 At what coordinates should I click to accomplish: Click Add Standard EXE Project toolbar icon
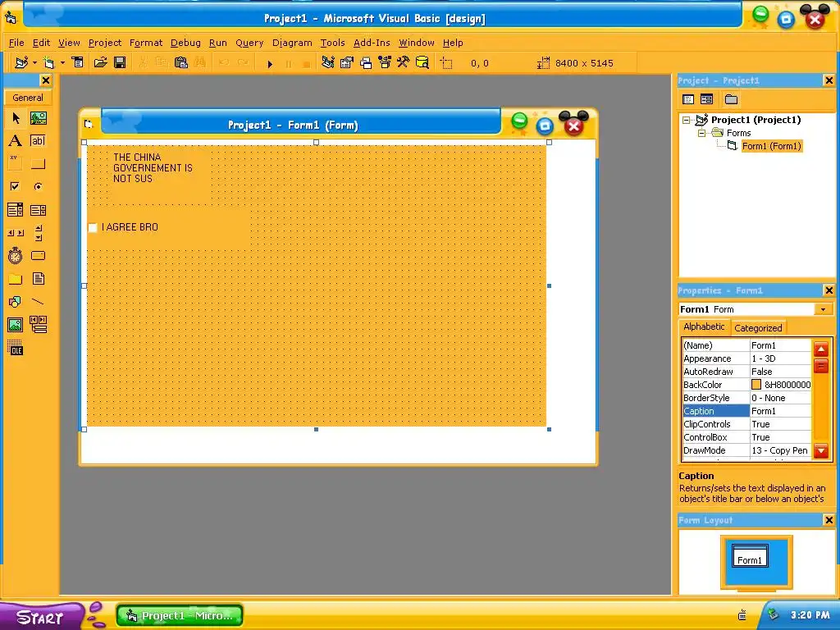point(21,62)
